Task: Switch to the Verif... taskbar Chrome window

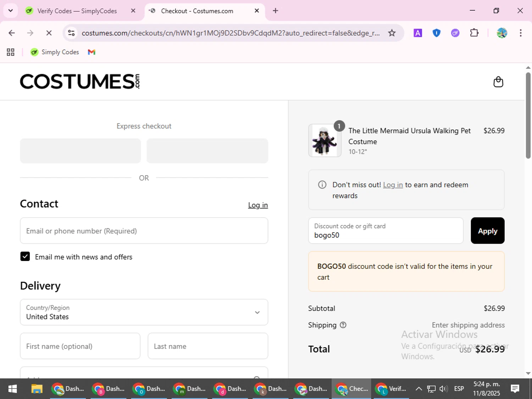Action: 391,389
